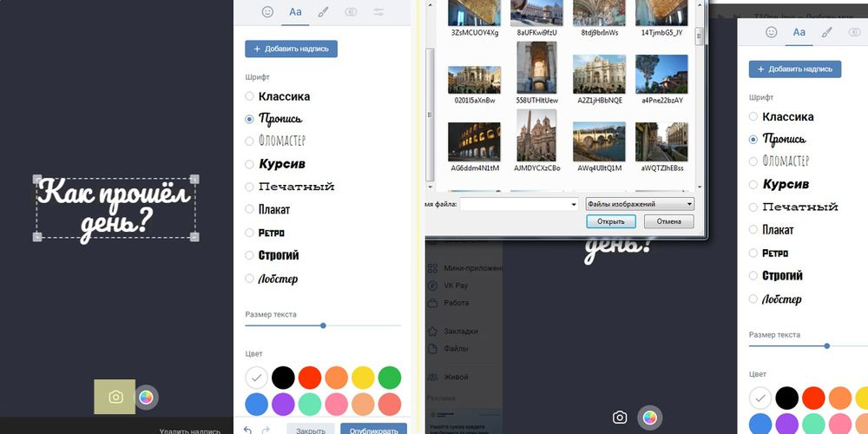Click the Работа briefcase icon in sidebar

[433, 303]
